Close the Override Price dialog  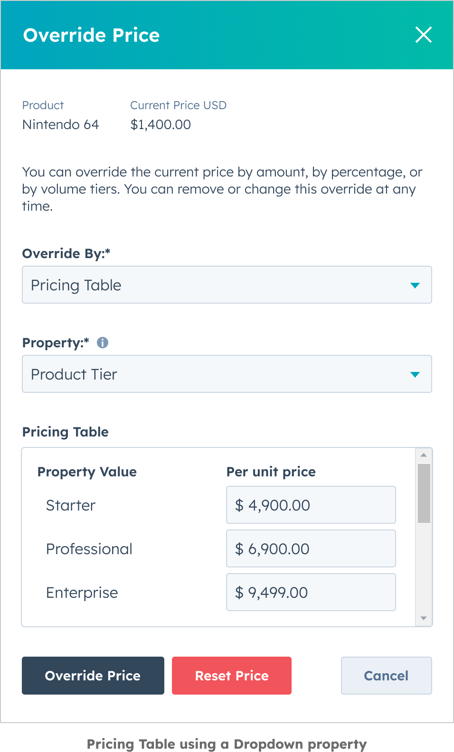click(423, 35)
